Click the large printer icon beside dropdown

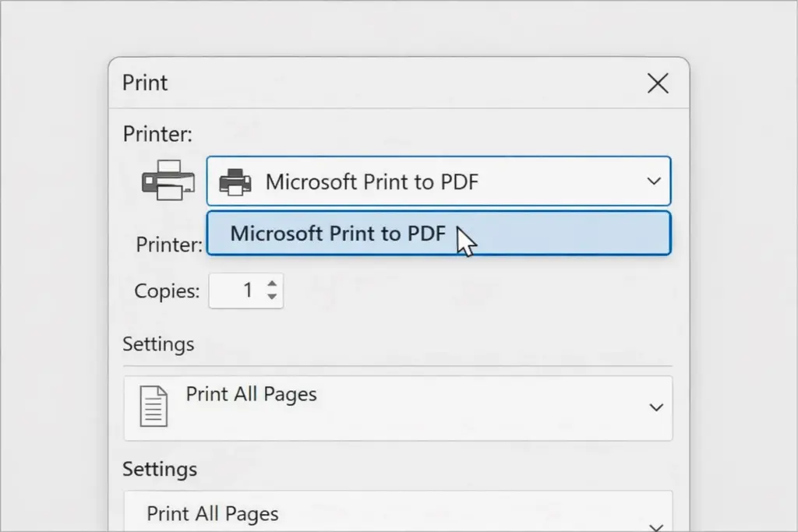pyautogui.click(x=168, y=181)
